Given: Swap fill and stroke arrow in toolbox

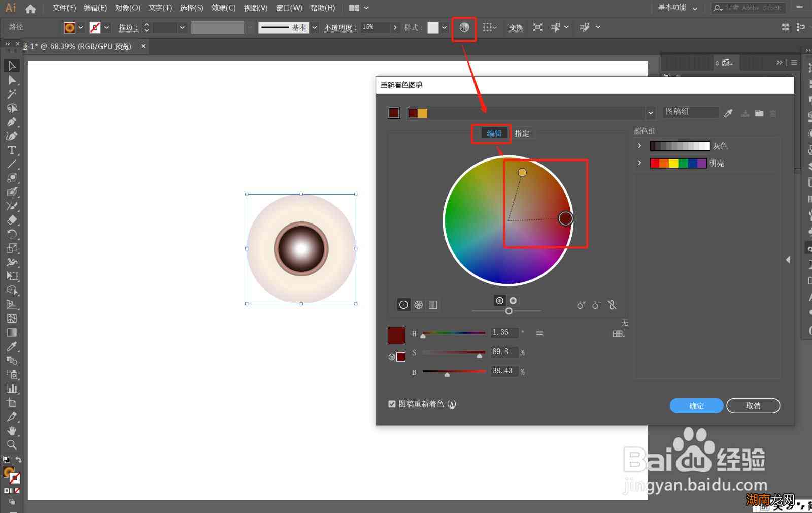Looking at the screenshot, I should 19,460.
